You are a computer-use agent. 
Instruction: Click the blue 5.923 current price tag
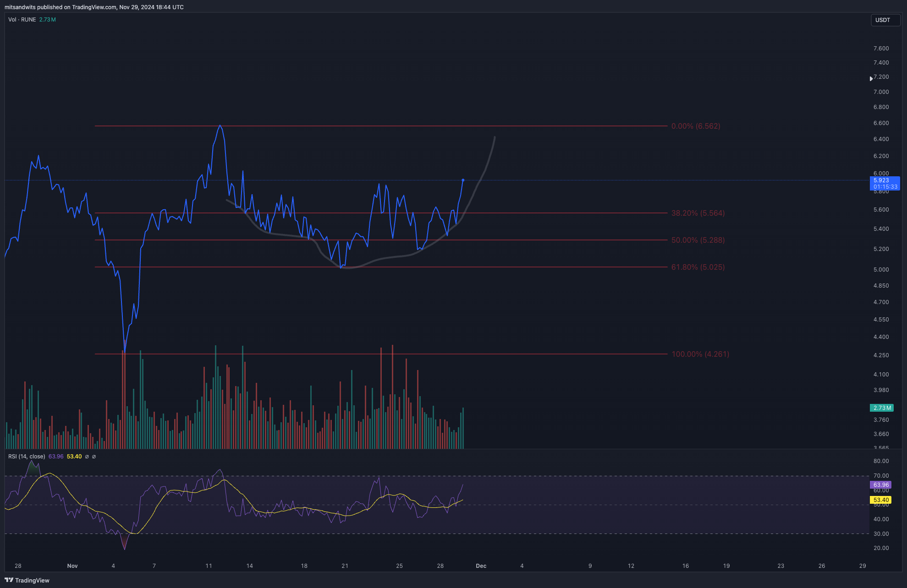[885, 184]
